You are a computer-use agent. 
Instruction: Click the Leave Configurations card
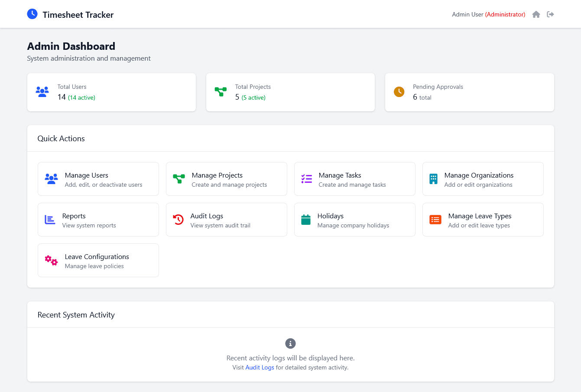(98, 260)
